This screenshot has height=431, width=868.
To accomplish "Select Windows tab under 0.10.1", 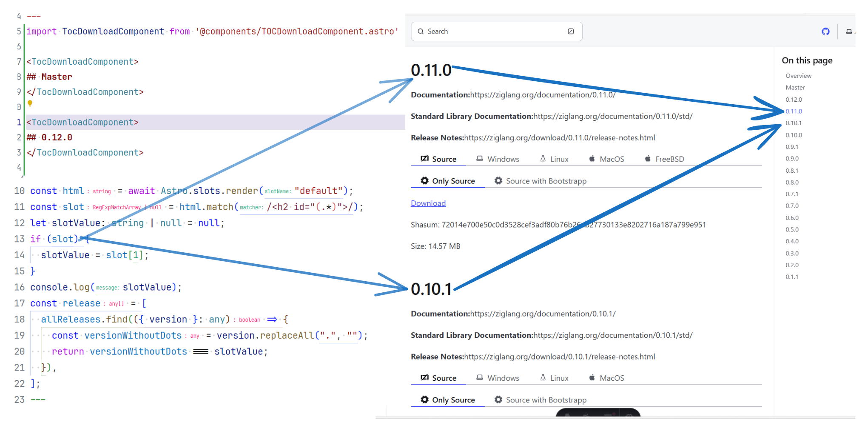I will click(x=498, y=378).
